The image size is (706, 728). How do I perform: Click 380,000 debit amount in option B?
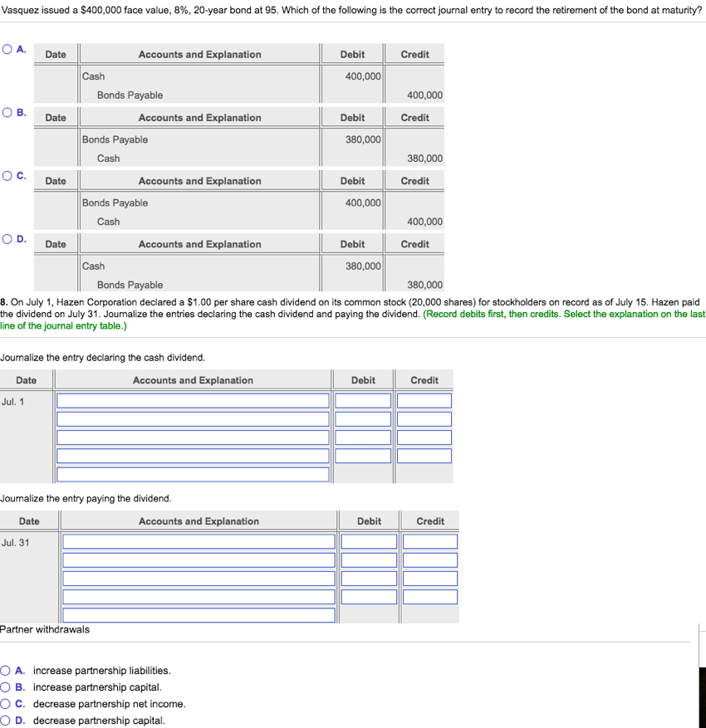pyautogui.click(x=363, y=139)
